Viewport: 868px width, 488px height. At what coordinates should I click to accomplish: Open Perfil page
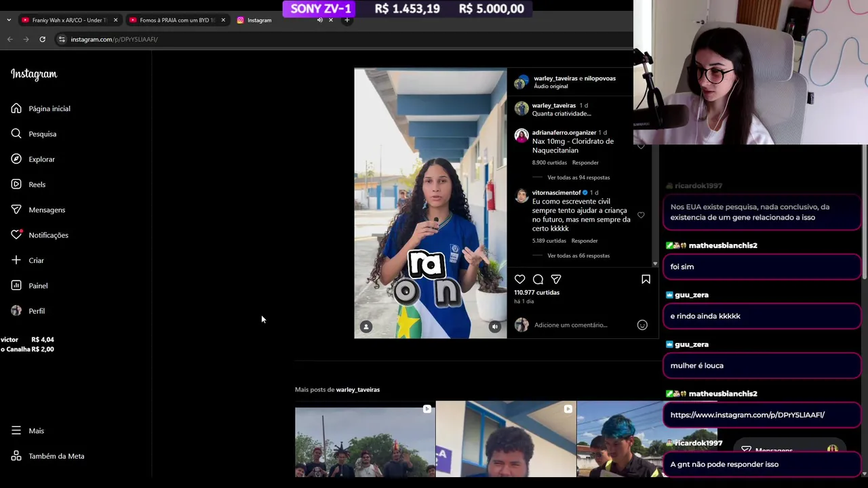(37, 311)
